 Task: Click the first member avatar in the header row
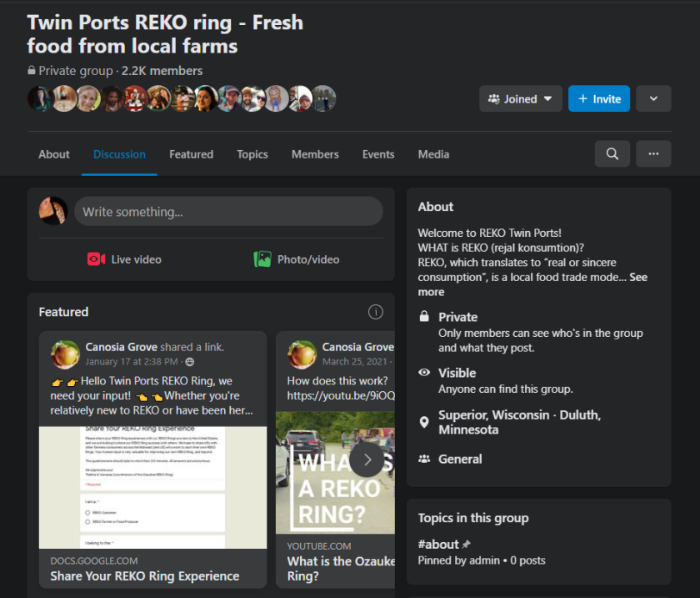40,98
